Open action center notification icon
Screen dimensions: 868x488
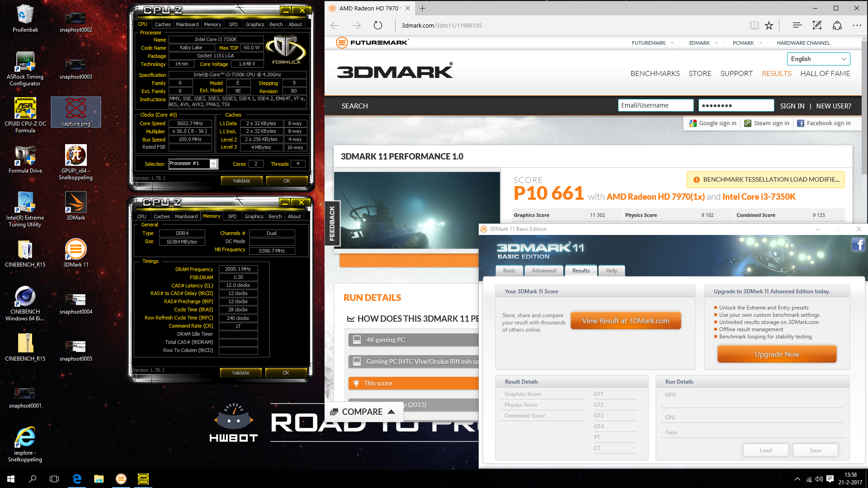[x=830, y=479]
